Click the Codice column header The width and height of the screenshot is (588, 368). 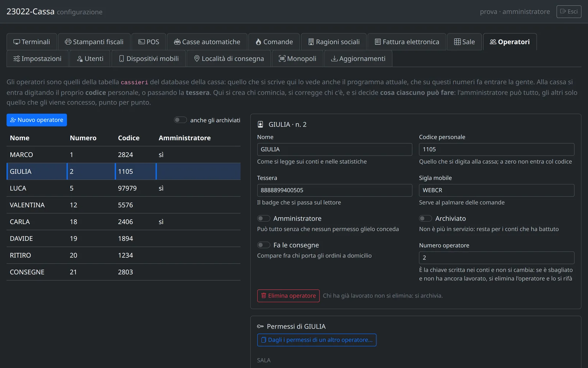pyautogui.click(x=129, y=138)
